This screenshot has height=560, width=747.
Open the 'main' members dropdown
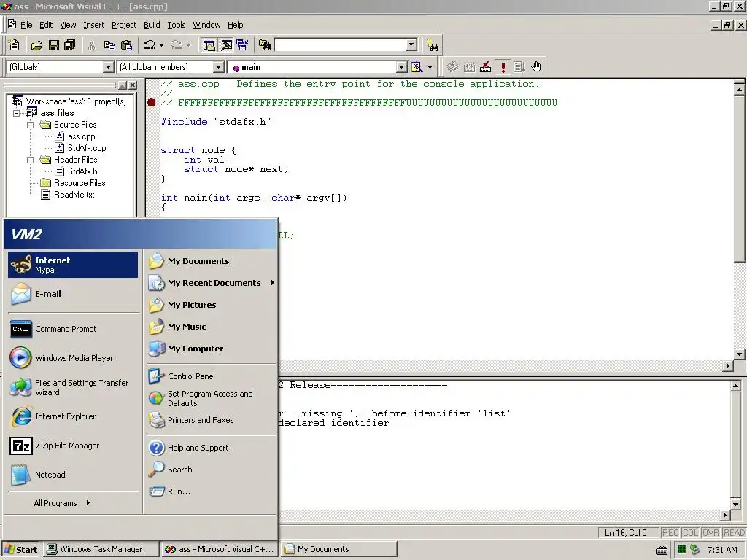click(x=402, y=67)
